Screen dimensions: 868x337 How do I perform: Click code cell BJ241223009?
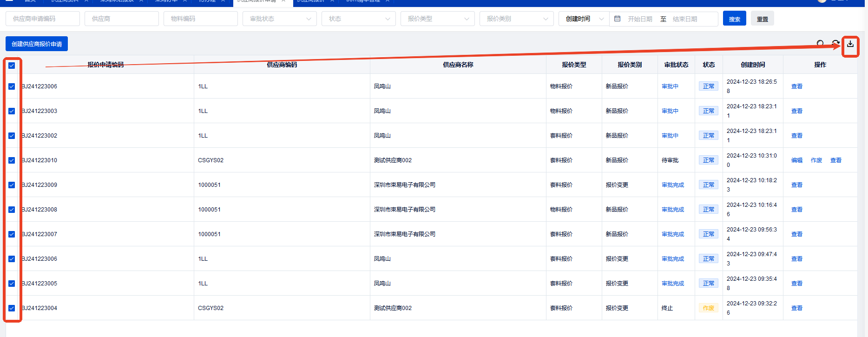tap(39, 185)
